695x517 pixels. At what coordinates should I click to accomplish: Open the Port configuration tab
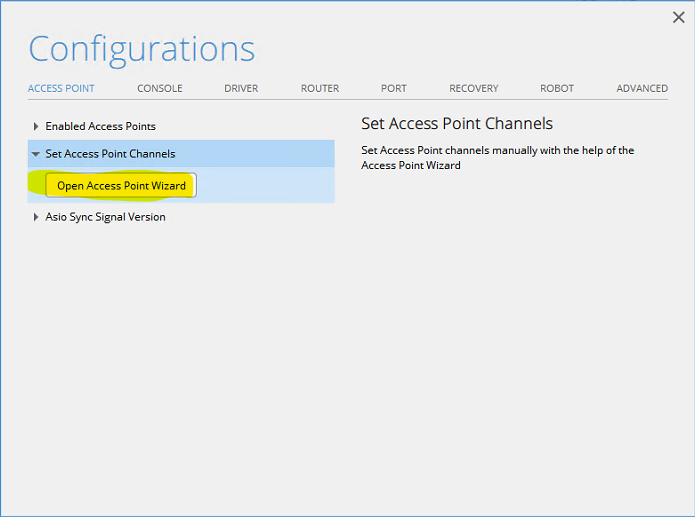coord(394,88)
